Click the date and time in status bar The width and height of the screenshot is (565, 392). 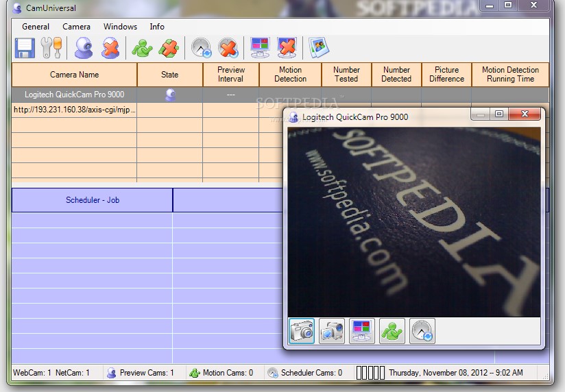(456, 373)
